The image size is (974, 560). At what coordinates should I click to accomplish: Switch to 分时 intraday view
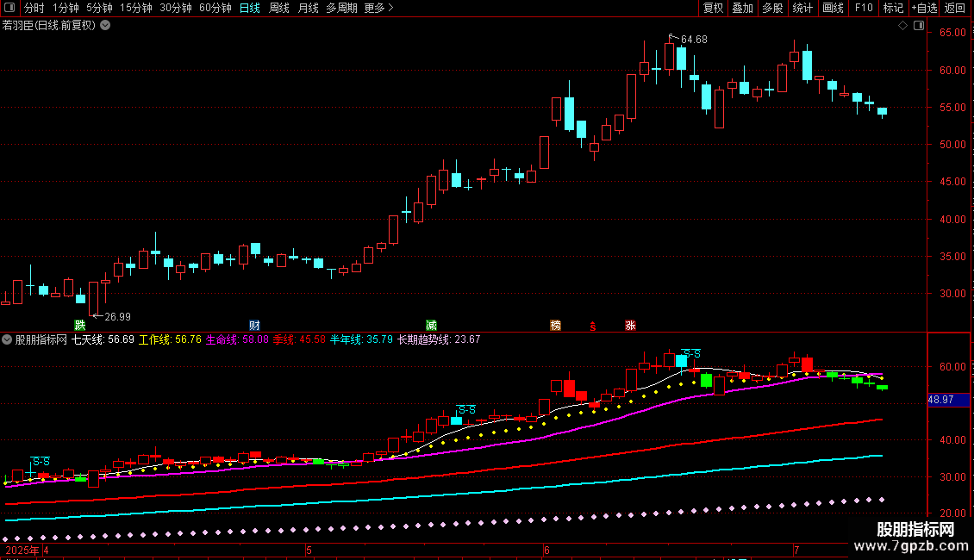[x=34, y=8]
